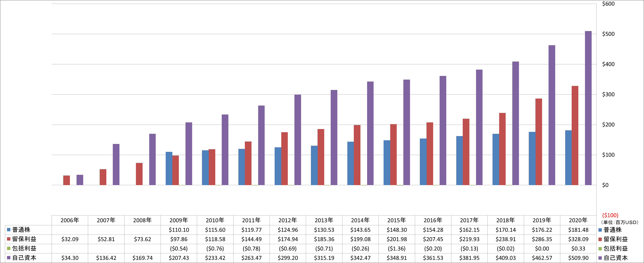The image size is (644, 263).
Task: Click the purple 自己資本 legend marker on the right
Action: pos(600,258)
